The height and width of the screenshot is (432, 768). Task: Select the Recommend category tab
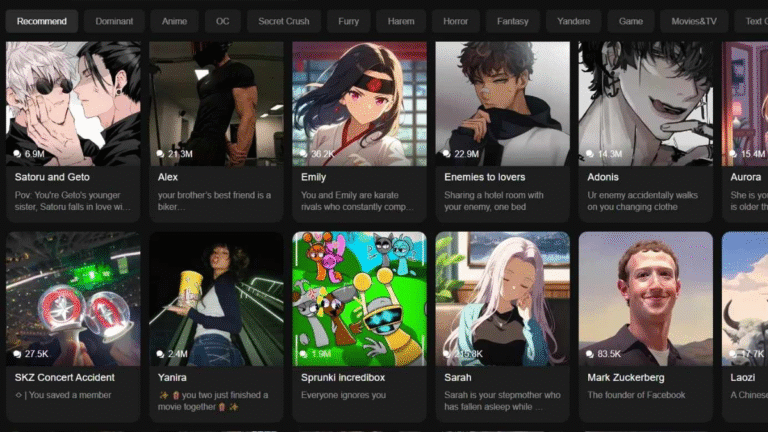point(42,21)
